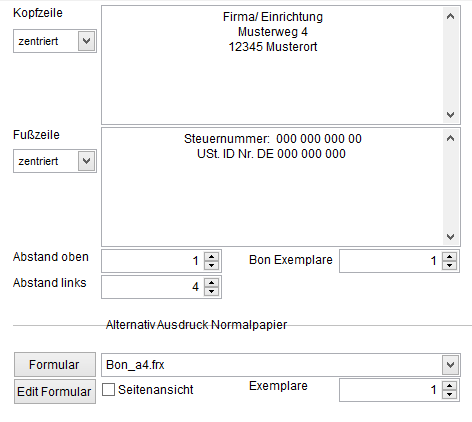472x422 pixels.
Task: Decrease Abstand oben value with down arrow
Action: click(211, 265)
